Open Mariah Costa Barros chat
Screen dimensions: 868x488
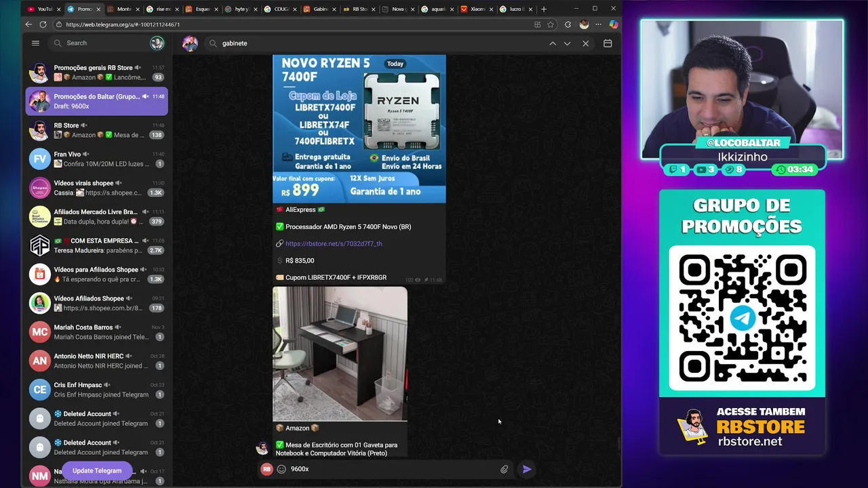click(x=97, y=331)
